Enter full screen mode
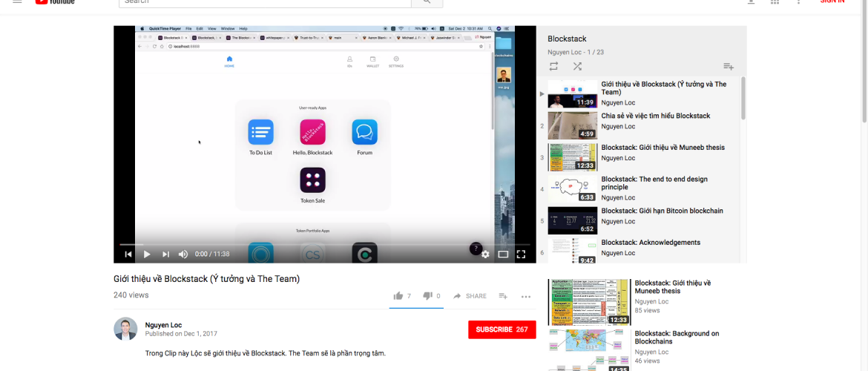Image resolution: width=868 pixels, height=371 pixels. [521, 254]
